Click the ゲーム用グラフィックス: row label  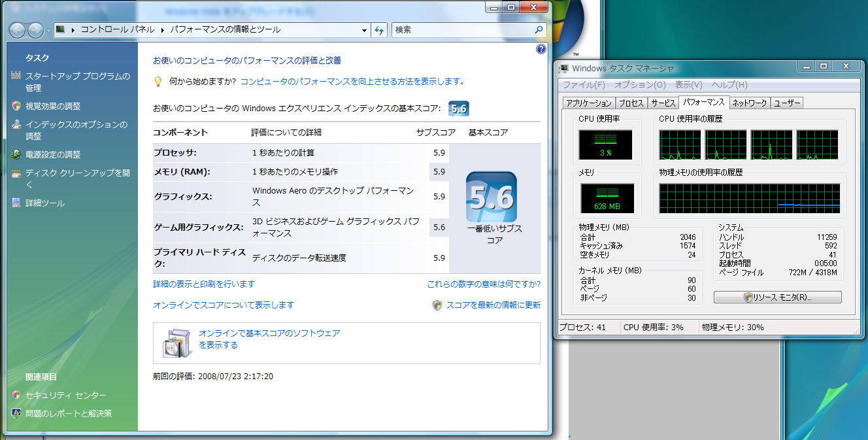coord(199,228)
